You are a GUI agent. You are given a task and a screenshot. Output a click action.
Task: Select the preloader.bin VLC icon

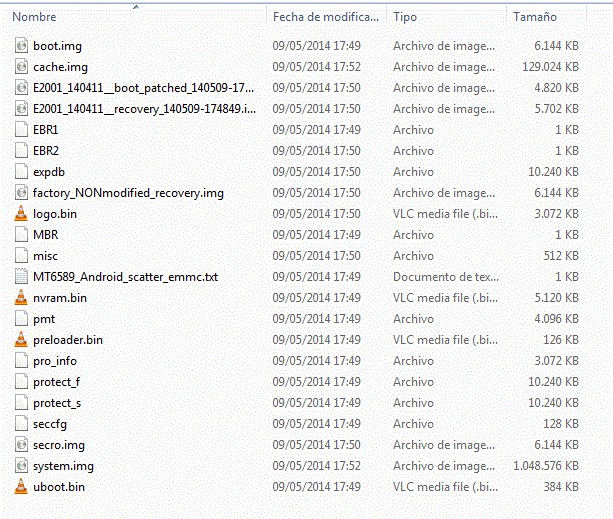[x=23, y=340]
